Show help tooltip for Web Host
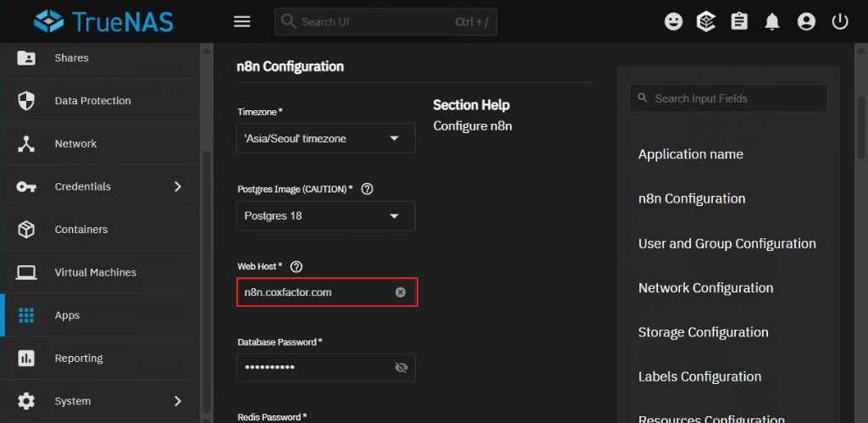Viewport: 868px width, 423px height. pos(296,267)
